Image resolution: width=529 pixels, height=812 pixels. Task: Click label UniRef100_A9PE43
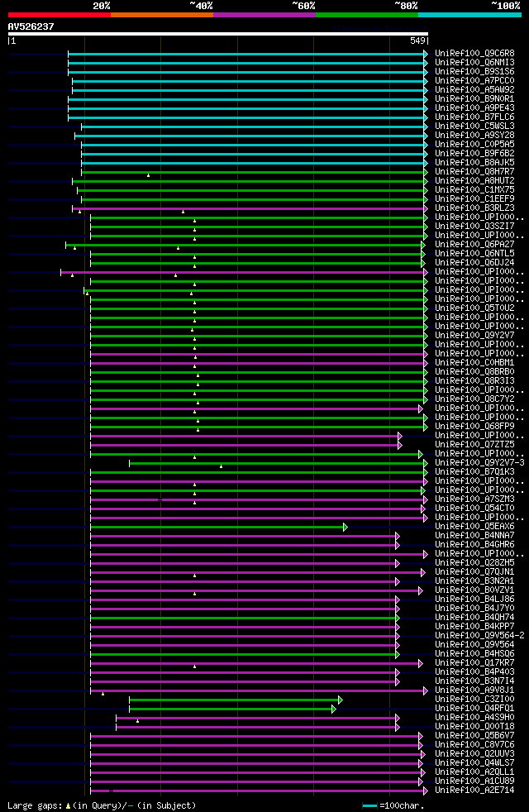[474, 108]
